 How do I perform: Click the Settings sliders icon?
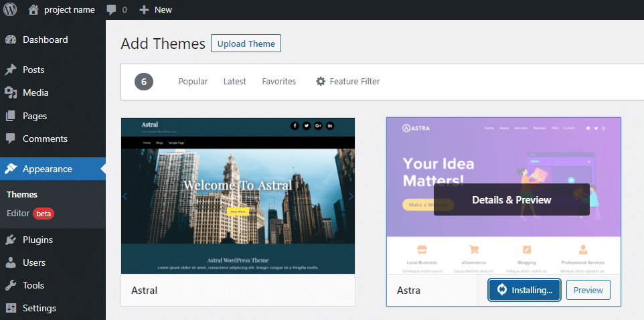[11, 308]
